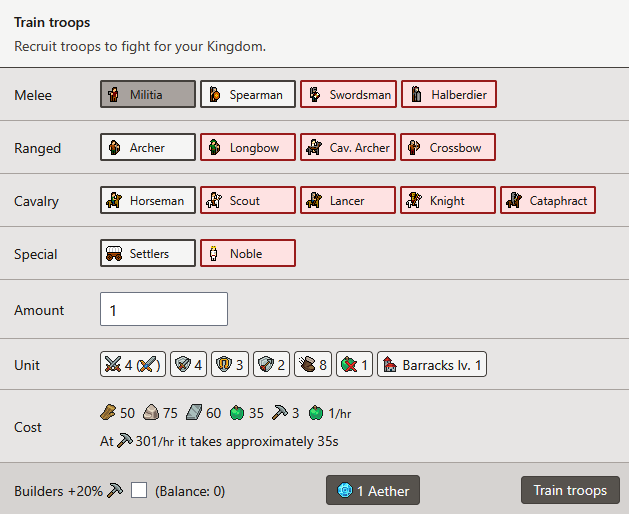Click the hammer icon next to Builders
This screenshot has height=514, width=629.
point(115,490)
